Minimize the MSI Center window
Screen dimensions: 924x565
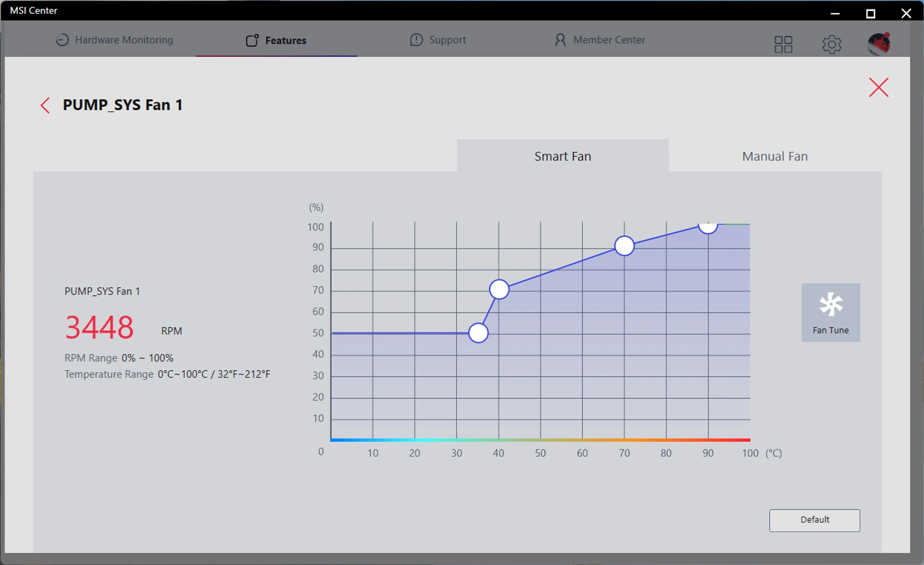(x=835, y=13)
